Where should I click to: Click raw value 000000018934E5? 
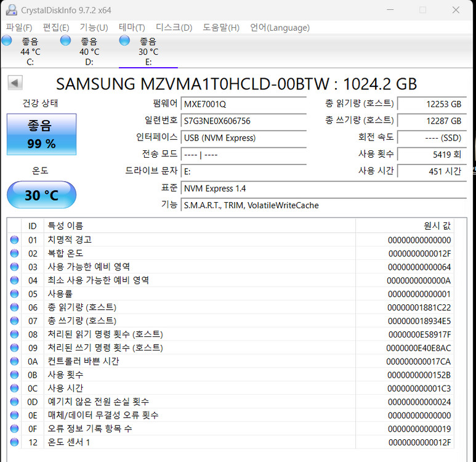(x=419, y=321)
